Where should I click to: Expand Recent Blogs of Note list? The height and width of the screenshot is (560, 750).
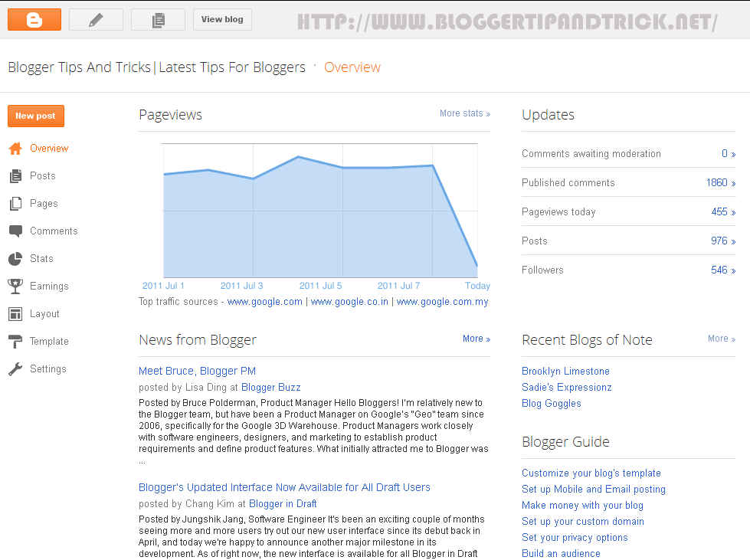[x=720, y=338]
